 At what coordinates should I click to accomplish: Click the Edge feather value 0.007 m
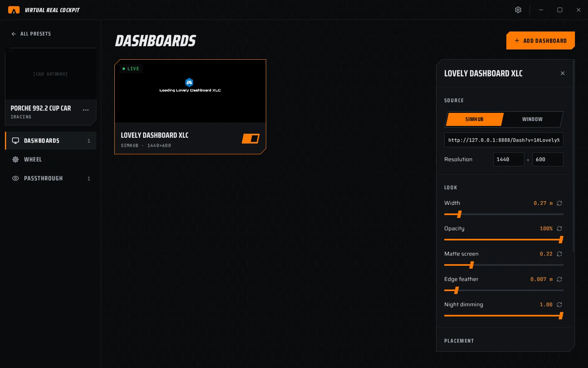click(x=541, y=279)
